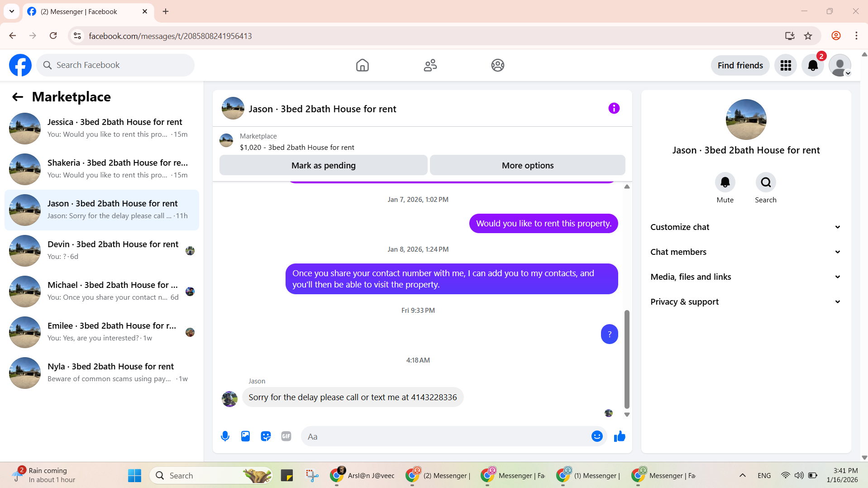
Task: Click the question mark message bubble
Action: (x=609, y=334)
